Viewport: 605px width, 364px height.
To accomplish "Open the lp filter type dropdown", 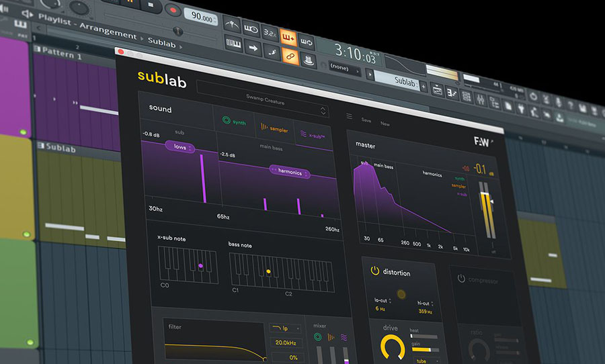I will 286,328.
